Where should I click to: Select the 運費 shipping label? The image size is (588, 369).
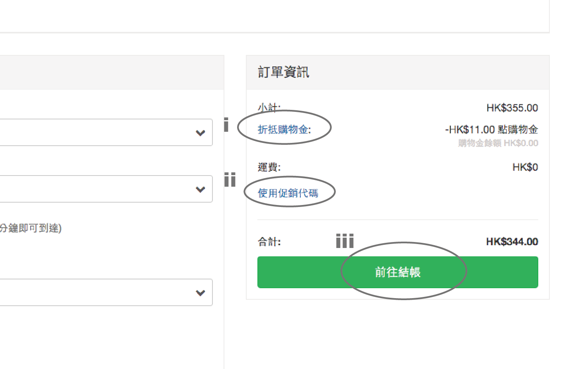[x=269, y=167]
